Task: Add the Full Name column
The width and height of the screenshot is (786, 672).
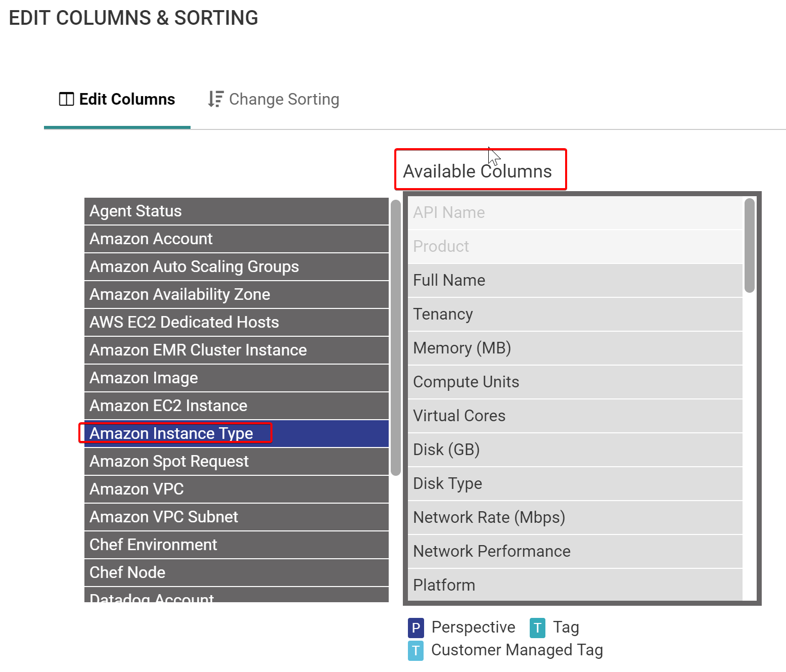Action: tap(575, 281)
